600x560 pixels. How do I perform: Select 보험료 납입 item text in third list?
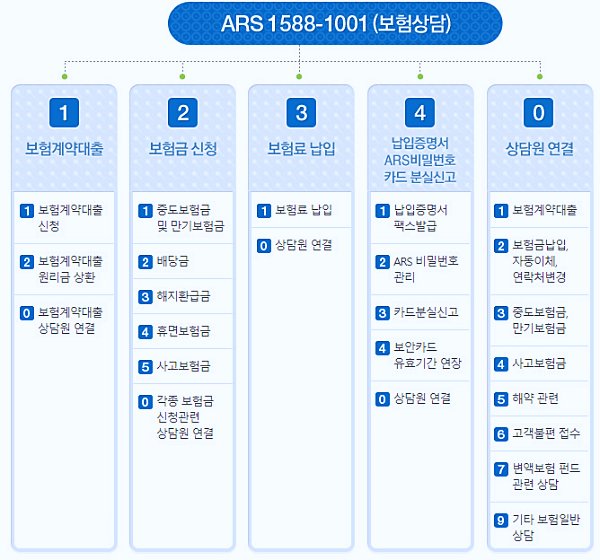pyautogui.click(x=303, y=210)
